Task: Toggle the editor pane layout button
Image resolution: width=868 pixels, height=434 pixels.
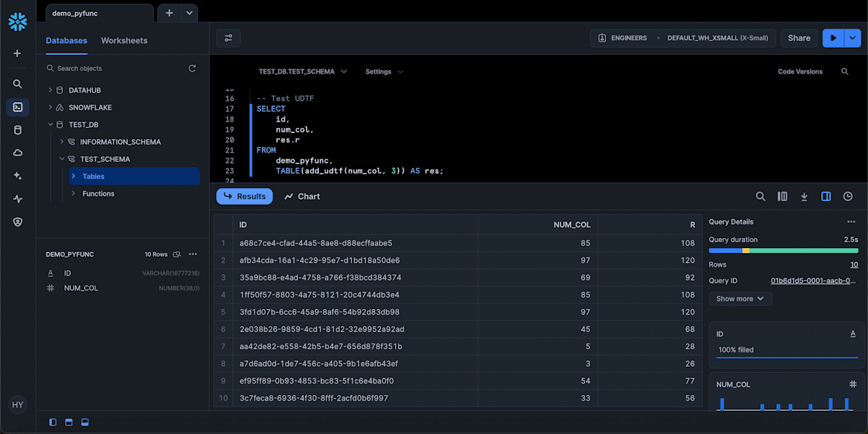Action: click(x=69, y=422)
